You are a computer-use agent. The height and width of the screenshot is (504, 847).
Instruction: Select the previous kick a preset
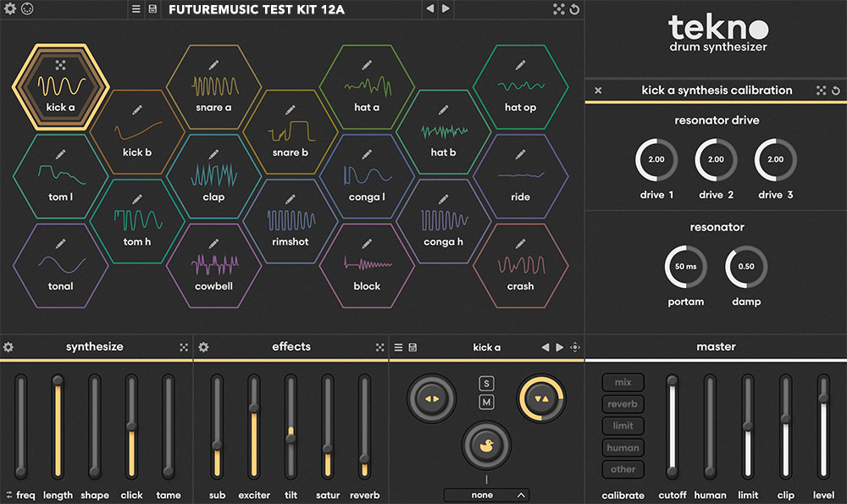pos(545,347)
